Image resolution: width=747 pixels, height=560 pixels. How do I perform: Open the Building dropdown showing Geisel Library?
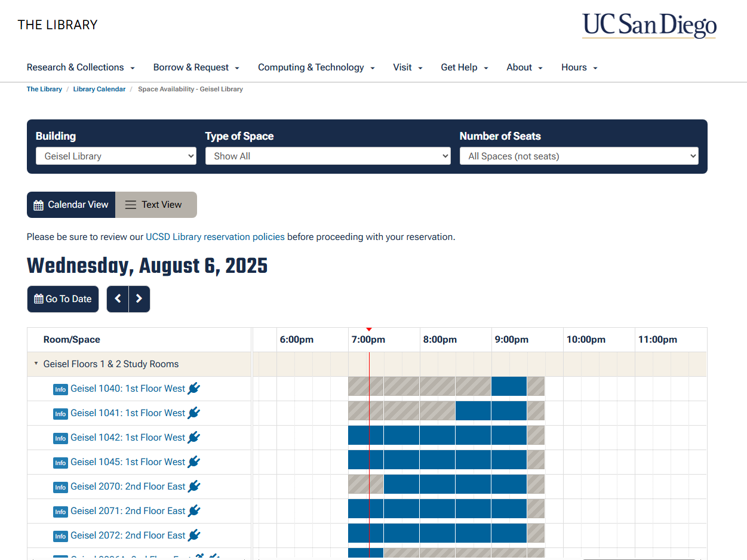click(x=116, y=156)
